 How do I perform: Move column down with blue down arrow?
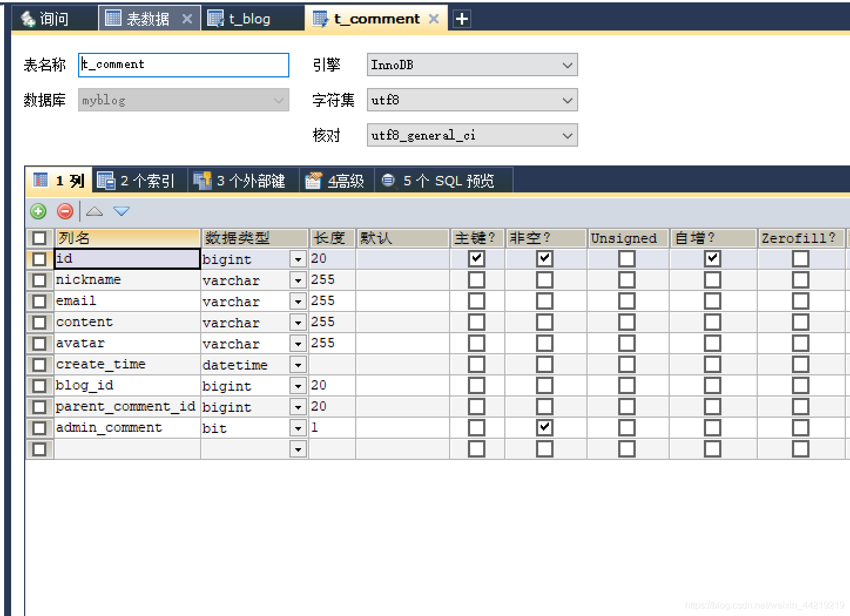point(122,211)
